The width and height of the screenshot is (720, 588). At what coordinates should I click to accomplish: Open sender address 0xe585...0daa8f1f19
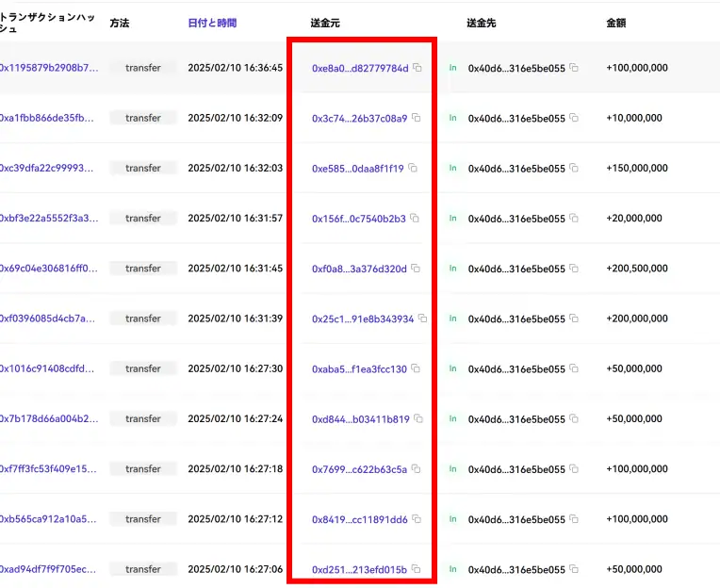(x=358, y=169)
